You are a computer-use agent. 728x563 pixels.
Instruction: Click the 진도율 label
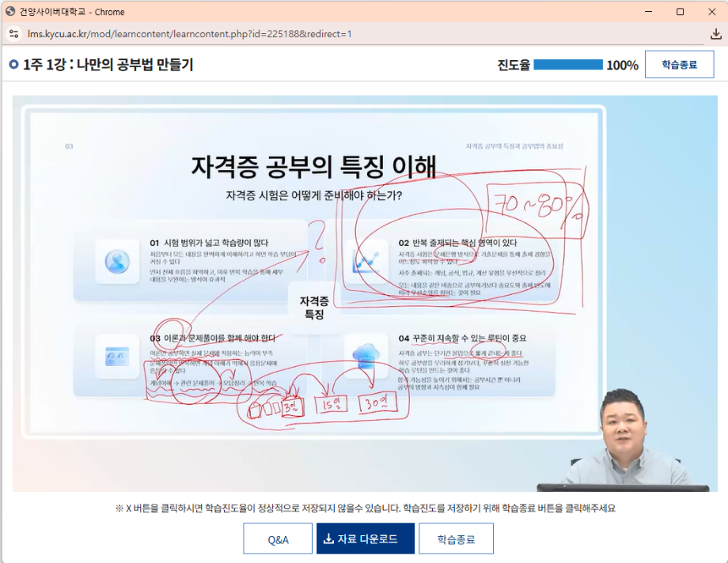click(x=514, y=65)
